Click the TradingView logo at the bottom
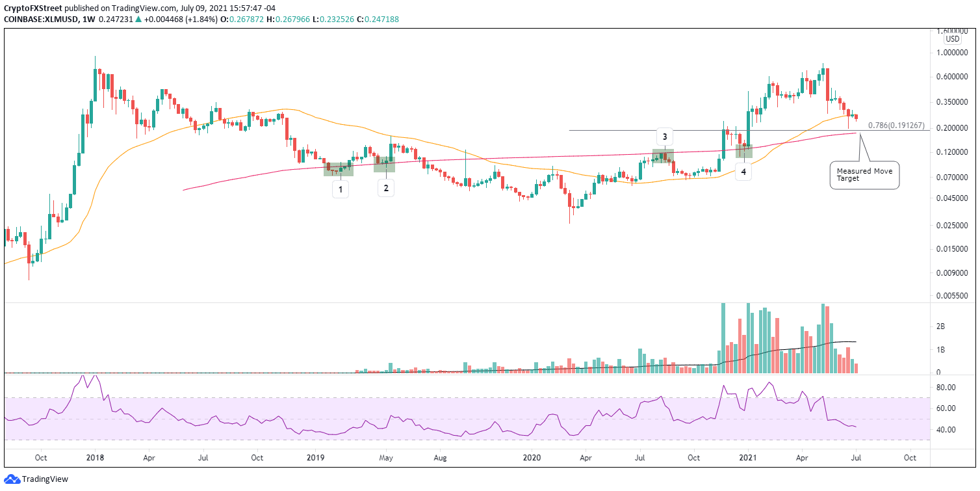Screen dimensions: 980x491 point(36,480)
